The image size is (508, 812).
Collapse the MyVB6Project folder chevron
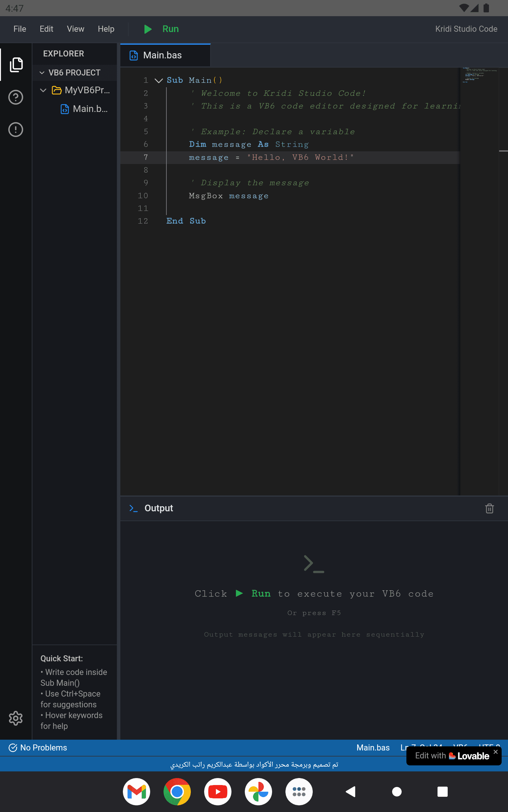pyautogui.click(x=43, y=90)
